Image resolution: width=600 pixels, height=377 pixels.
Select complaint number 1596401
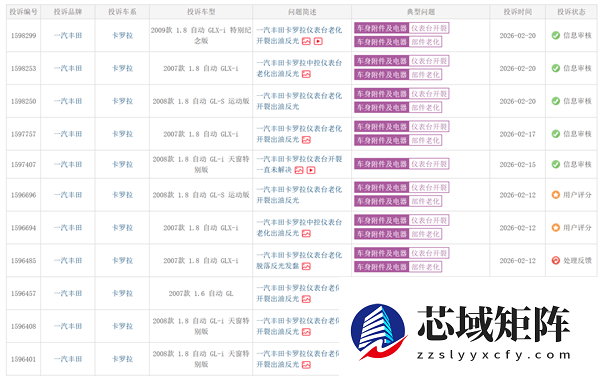[x=23, y=359]
